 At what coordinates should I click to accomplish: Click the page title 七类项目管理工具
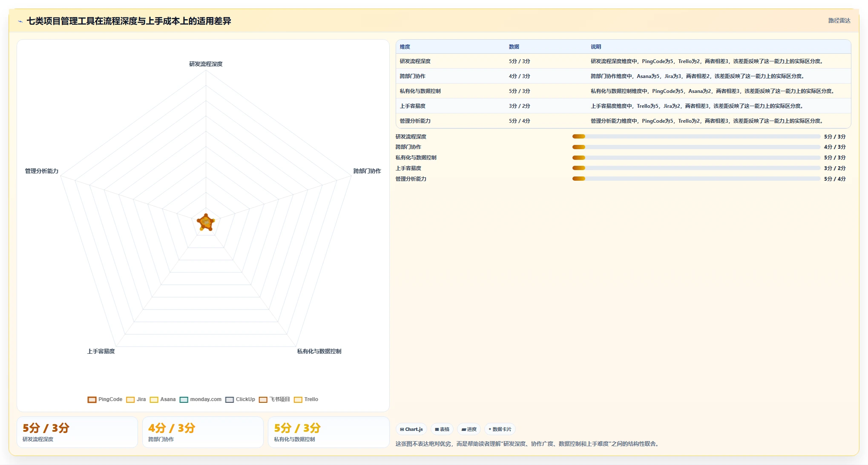point(129,21)
